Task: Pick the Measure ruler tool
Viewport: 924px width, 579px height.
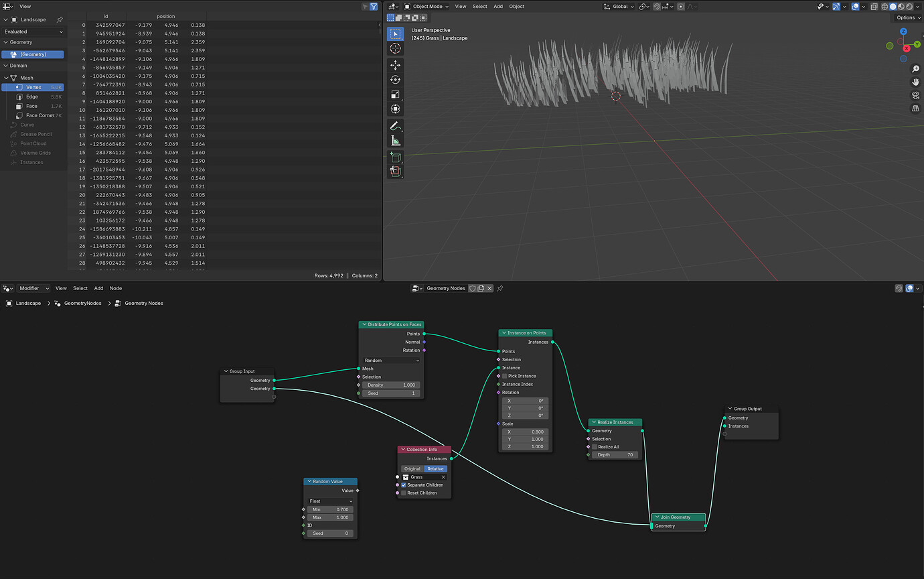Action: 395,141
